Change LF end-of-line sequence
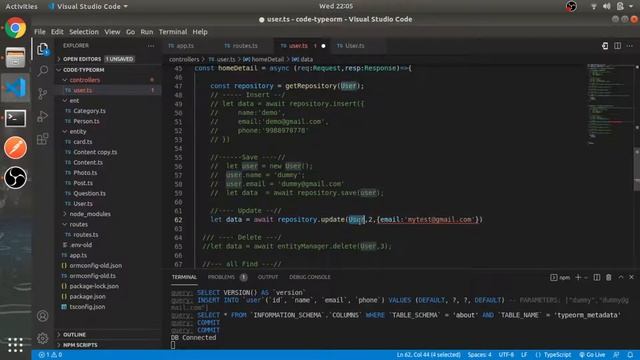 (x=524, y=355)
